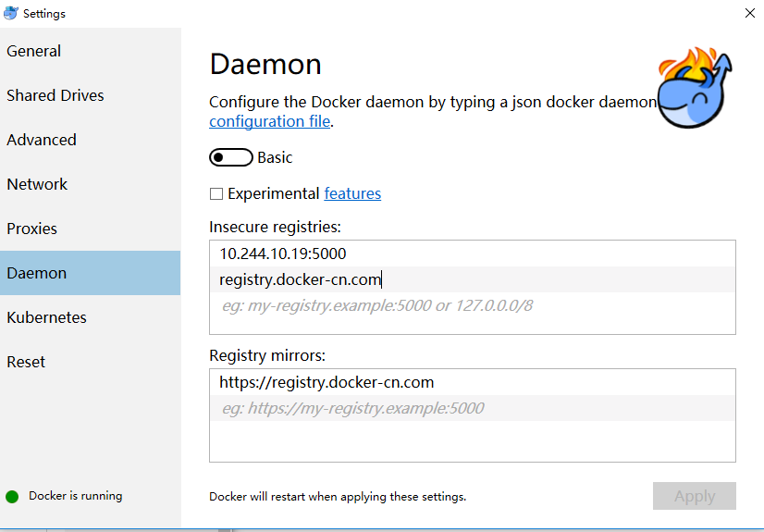Open the Kubernetes settings
The height and width of the screenshot is (532, 764).
90,317
